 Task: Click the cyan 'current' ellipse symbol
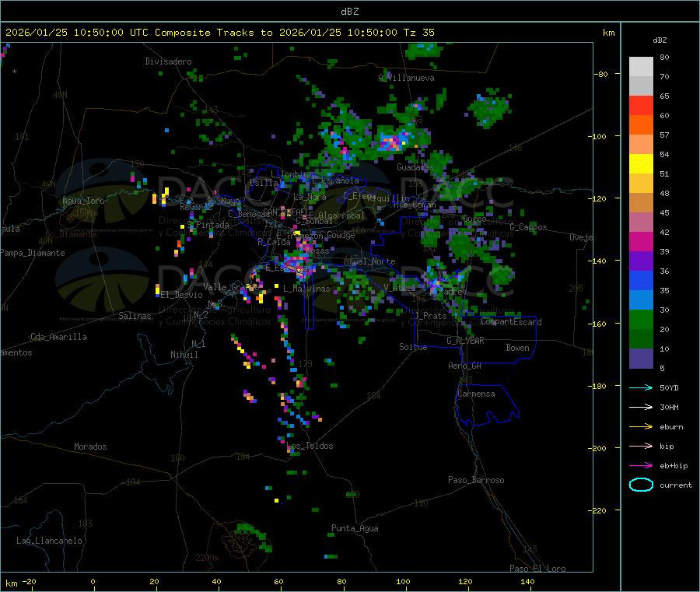tap(641, 485)
